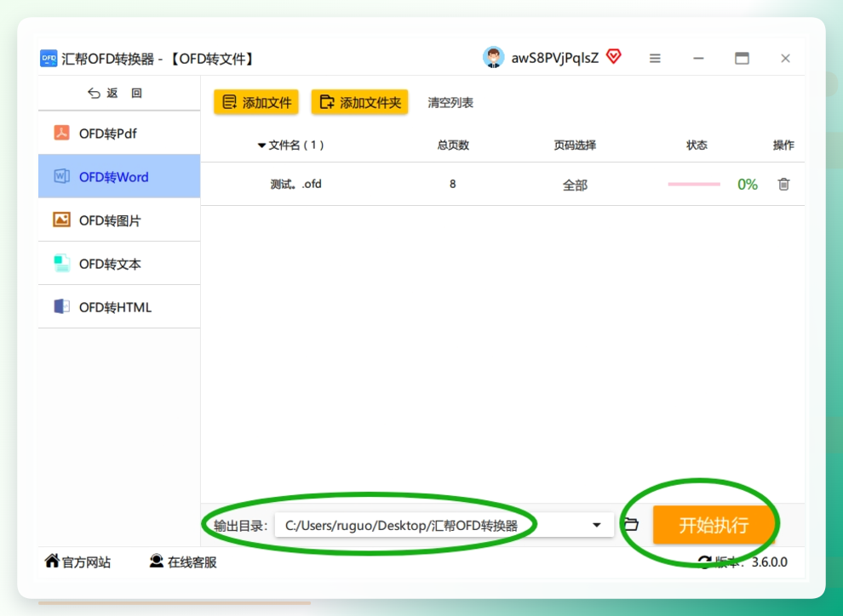
Task: Click the red VIP diamond badge
Action: point(613,56)
